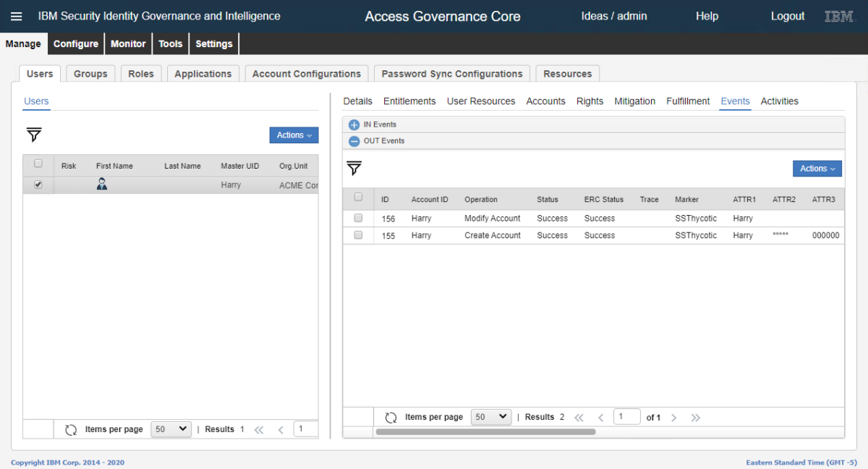The image size is (868, 469).
Task: Switch to the Entitlements tab
Action: [x=409, y=101]
